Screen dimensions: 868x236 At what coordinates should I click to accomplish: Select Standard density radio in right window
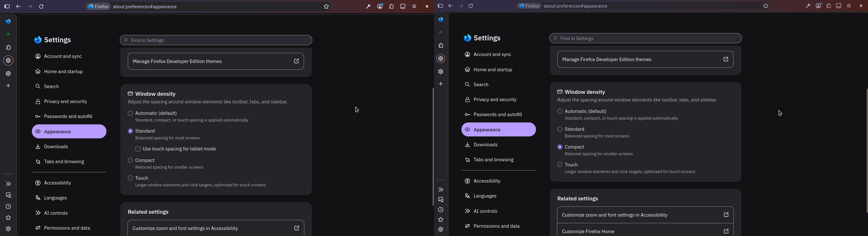560,129
